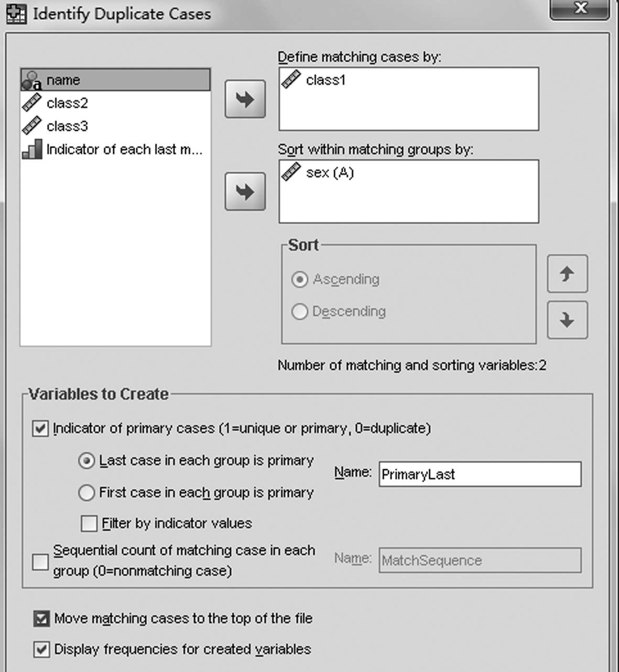The height and width of the screenshot is (672, 619).
Task: Select class1 in Define matching cases box
Action: pyautogui.click(x=325, y=80)
